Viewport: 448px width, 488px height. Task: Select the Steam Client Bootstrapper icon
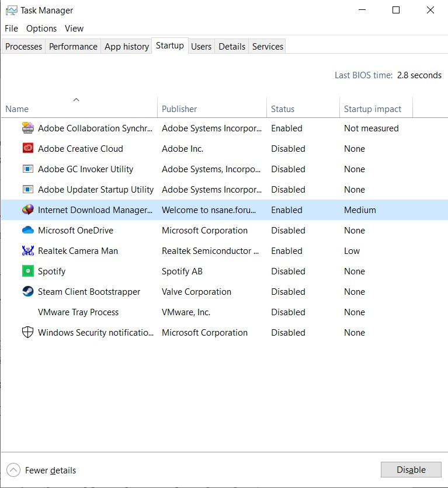coord(27,292)
